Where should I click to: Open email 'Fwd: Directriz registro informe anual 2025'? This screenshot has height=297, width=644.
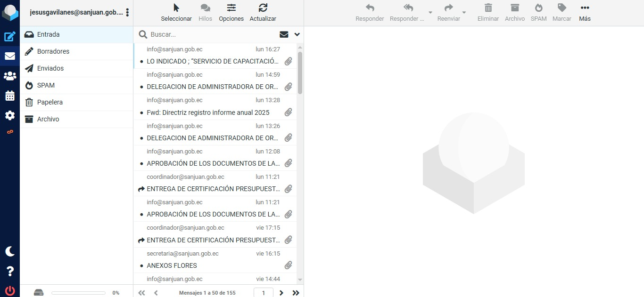click(208, 112)
